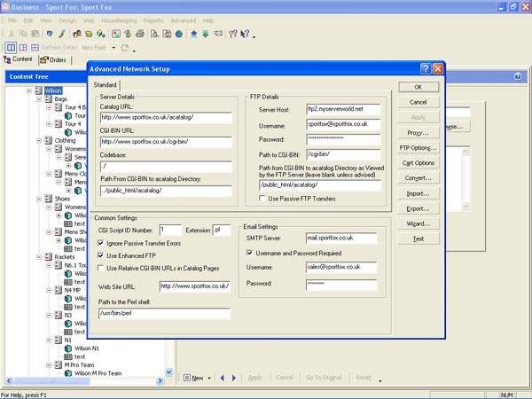Image resolution: width=532 pixels, height=399 pixels.
Task: Click the globe web icon in toolbar
Action: pos(179,34)
